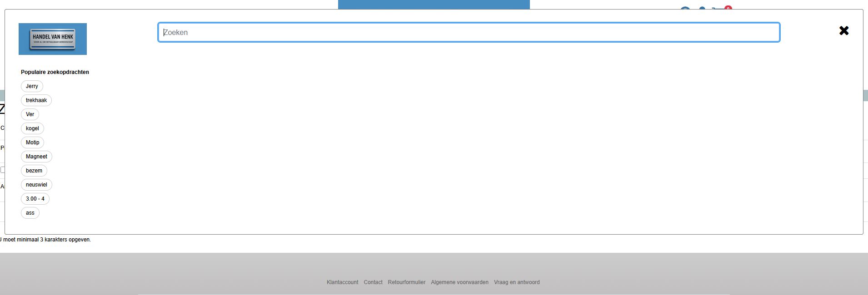Image resolution: width=868 pixels, height=295 pixels.
Task: Choose the 'trekhaak' search suggestion
Action: tap(36, 100)
